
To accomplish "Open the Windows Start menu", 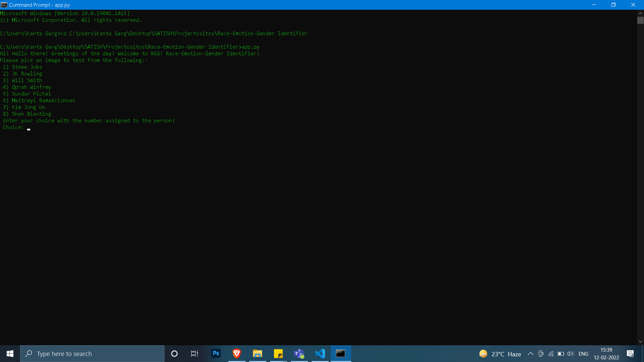I will point(10,353).
